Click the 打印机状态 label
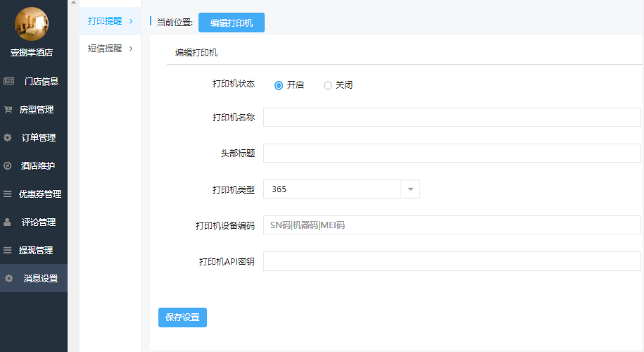 [x=233, y=84]
